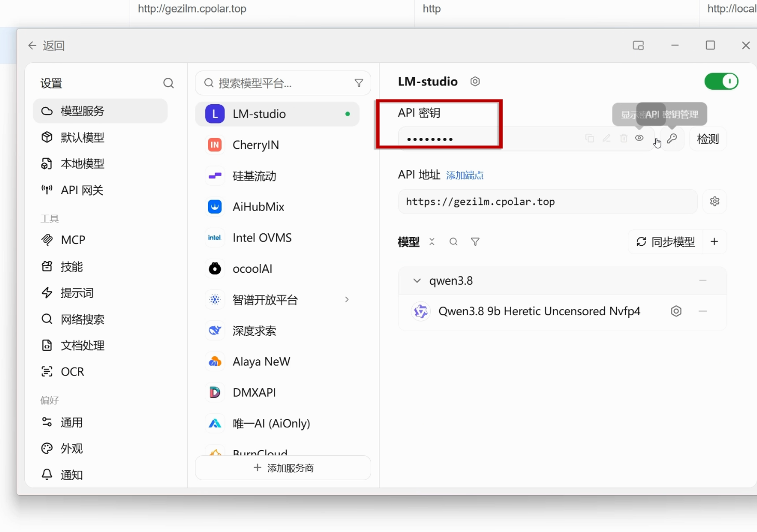Go to the 技能 settings page
This screenshot has width=757, height=532.
100,267
